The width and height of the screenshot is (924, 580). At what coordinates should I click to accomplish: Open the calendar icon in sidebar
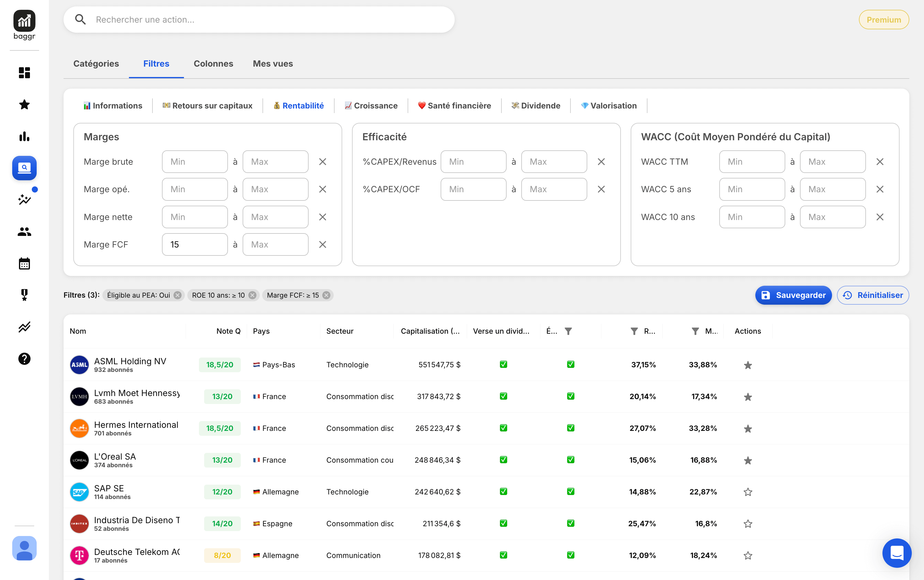[x=24, y=263]
